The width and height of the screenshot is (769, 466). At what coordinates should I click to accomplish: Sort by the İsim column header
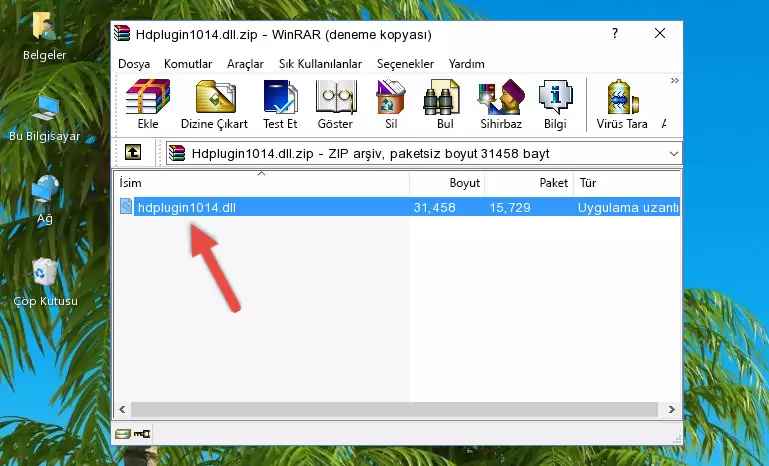coord(262,183)
